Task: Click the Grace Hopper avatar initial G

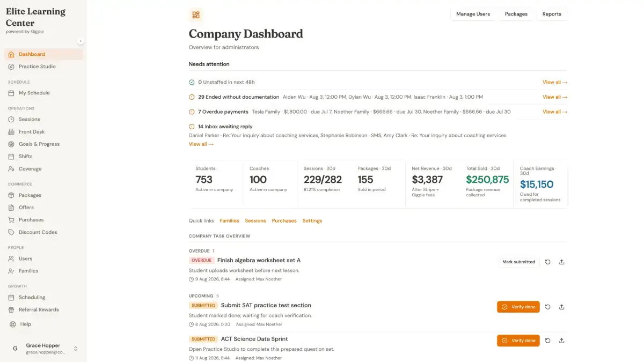Action: (15, 349)
